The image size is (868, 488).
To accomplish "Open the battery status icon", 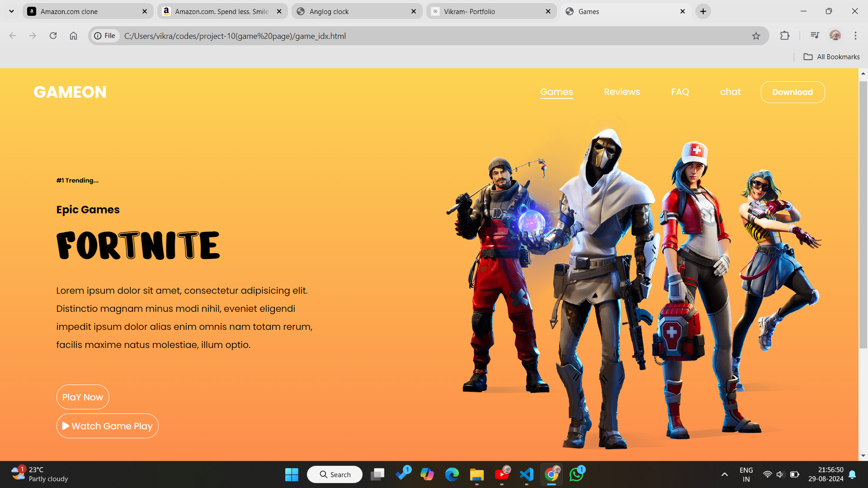I will (x=794, y=474).
